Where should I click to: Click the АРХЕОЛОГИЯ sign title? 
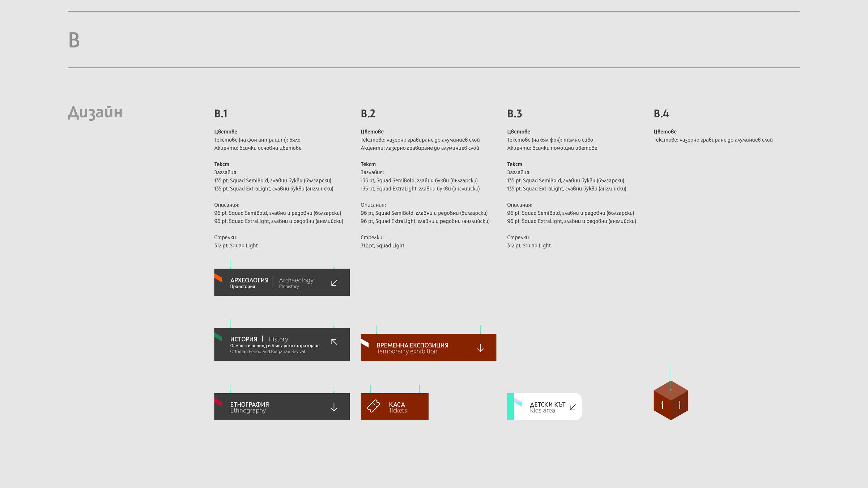(249, 280)
